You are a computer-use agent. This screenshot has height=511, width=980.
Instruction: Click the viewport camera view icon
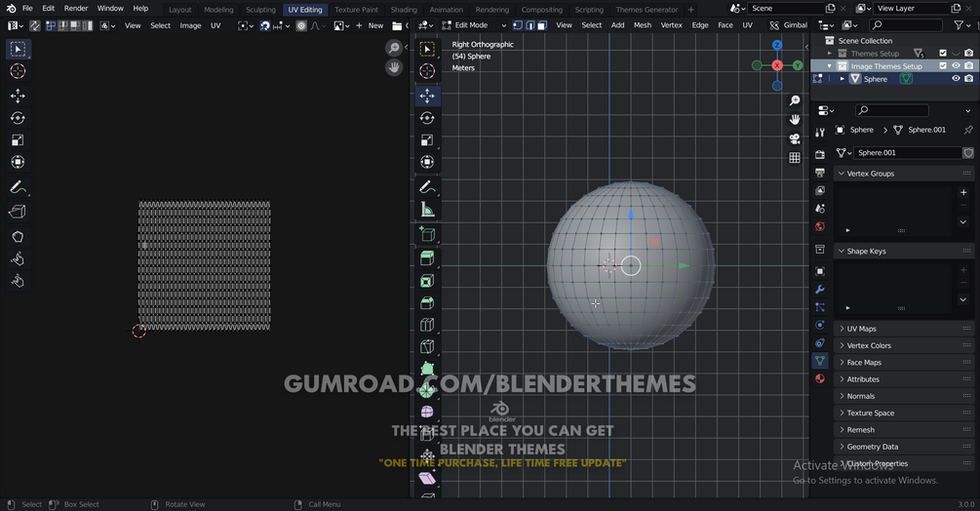(795, 138)
